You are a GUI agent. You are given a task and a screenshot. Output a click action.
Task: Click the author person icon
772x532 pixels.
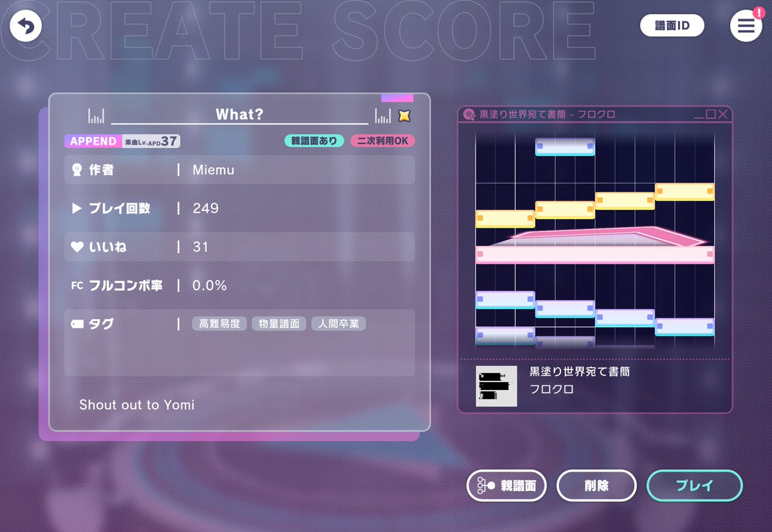[x=77, y=170]
